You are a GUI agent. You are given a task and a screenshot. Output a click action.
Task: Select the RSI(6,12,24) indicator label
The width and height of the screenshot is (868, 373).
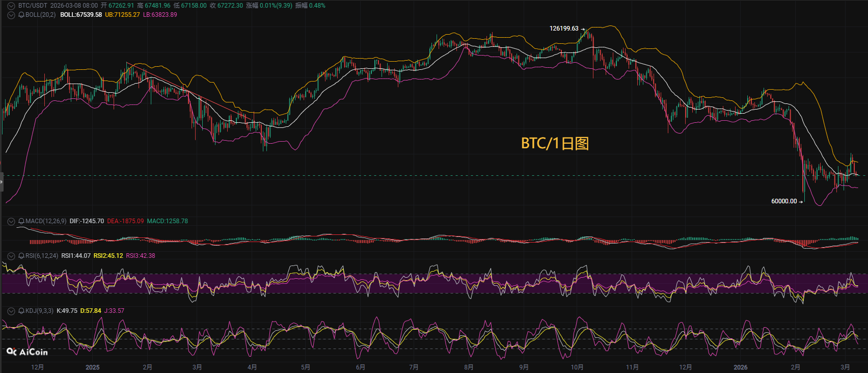coord(42,256)
